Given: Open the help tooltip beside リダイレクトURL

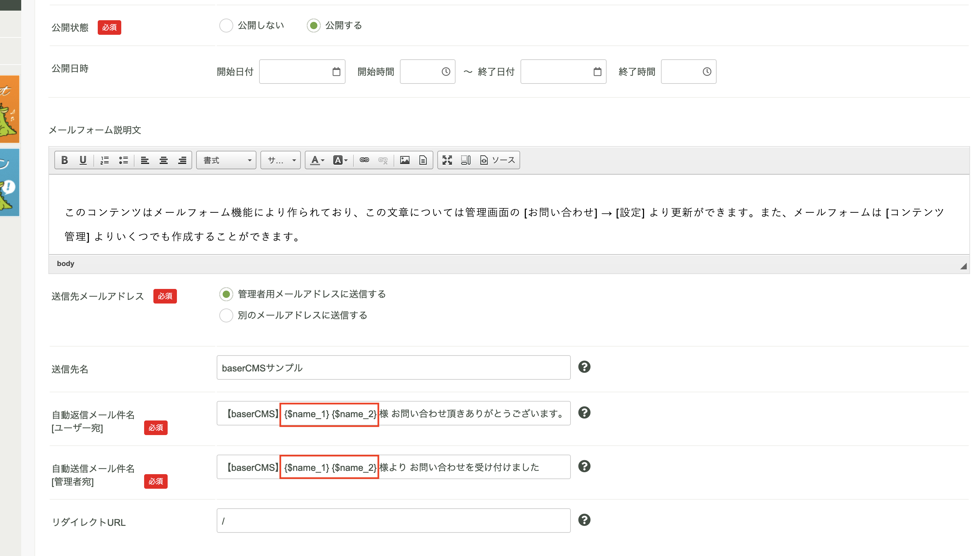Looking at the screenshot, I should click(x=585, y=520).
